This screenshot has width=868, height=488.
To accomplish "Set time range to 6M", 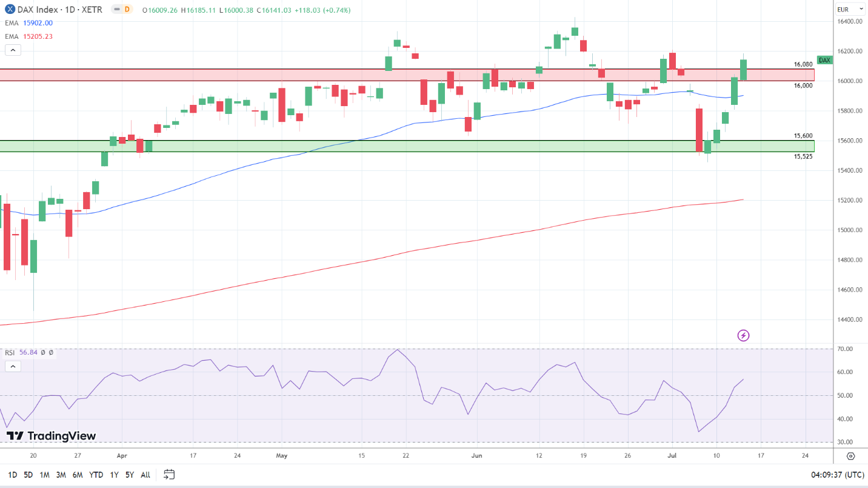I will click(x=78, y=475).
